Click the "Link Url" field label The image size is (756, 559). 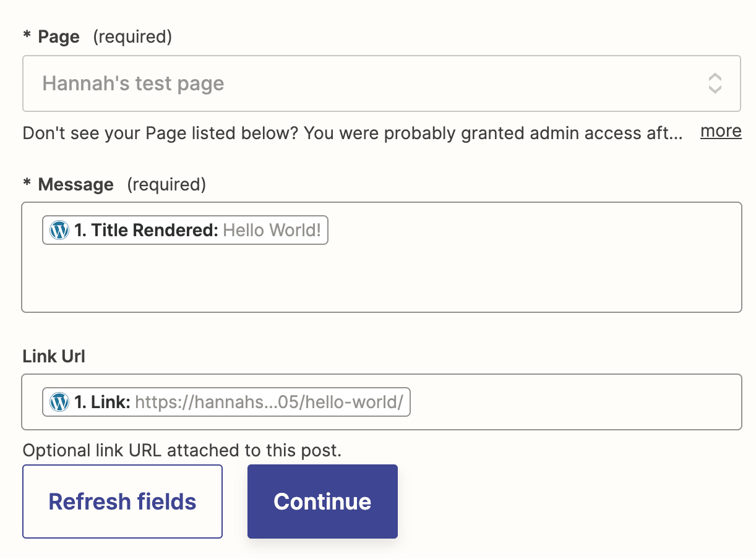[54, 356]
